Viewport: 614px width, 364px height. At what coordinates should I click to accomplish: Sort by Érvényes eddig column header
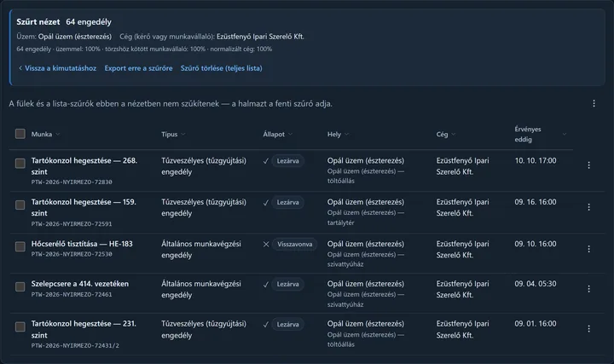pos(541,134)
